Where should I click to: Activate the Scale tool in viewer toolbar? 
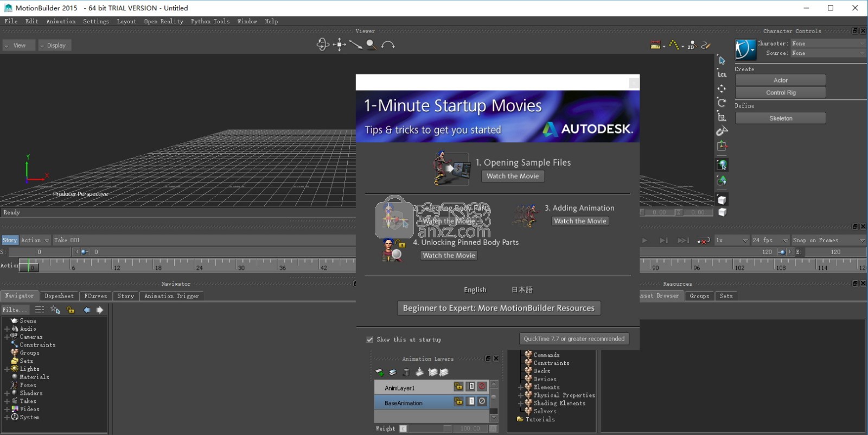[x=722, y=117]
